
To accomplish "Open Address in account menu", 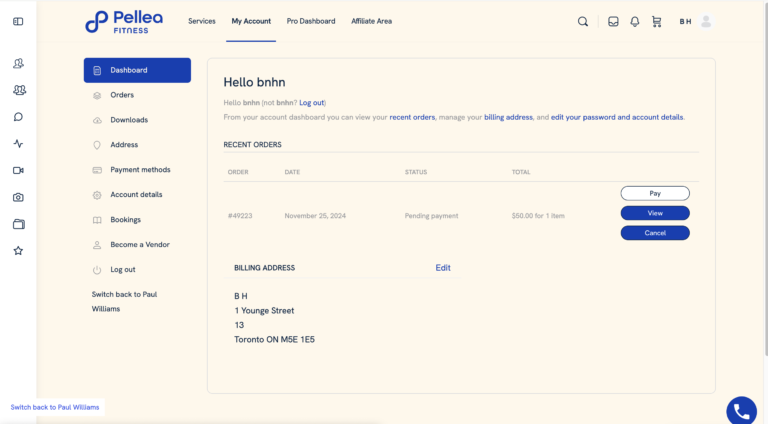I will point(124,145).
